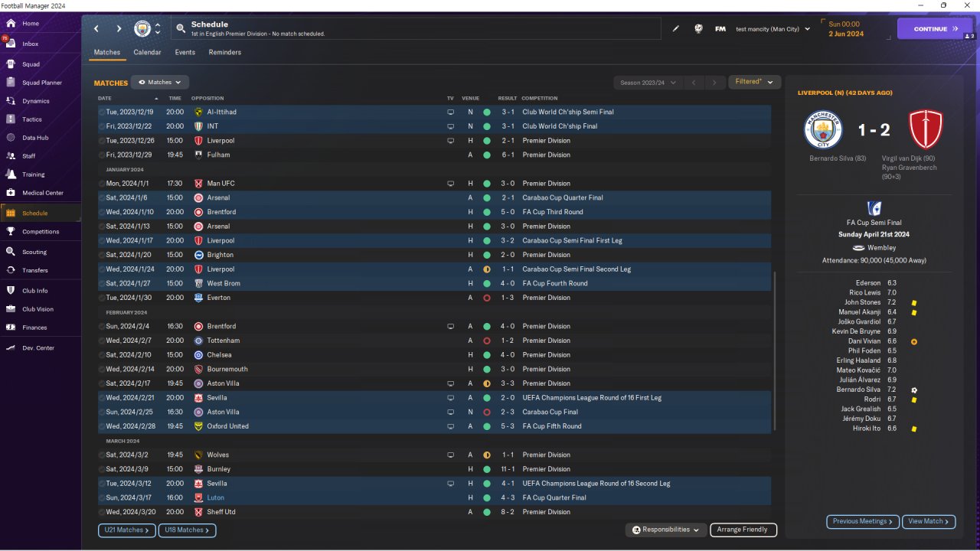Open the Medical Center icon
This screenshot has height=551, width=980.
coord(11,193)
